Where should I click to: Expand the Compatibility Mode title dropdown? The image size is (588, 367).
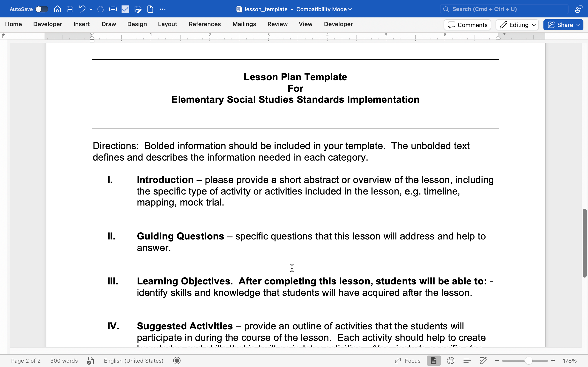click(350, 9)
